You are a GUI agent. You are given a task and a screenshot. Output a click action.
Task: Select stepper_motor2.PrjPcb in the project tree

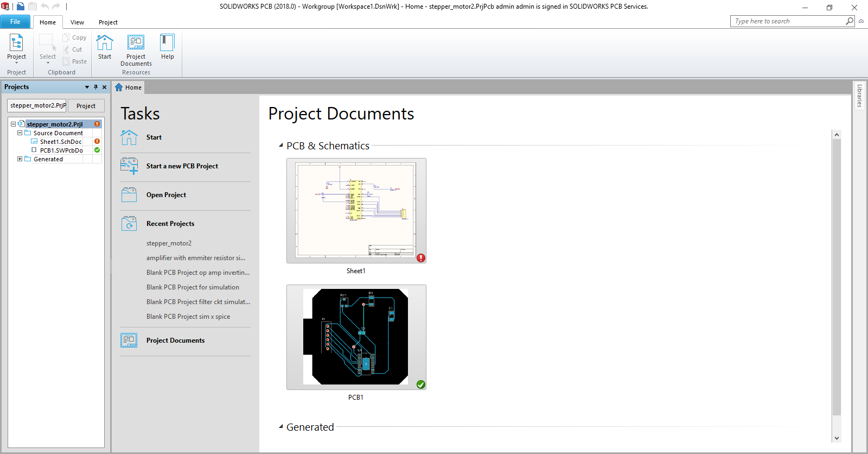[x=55, y=124]
